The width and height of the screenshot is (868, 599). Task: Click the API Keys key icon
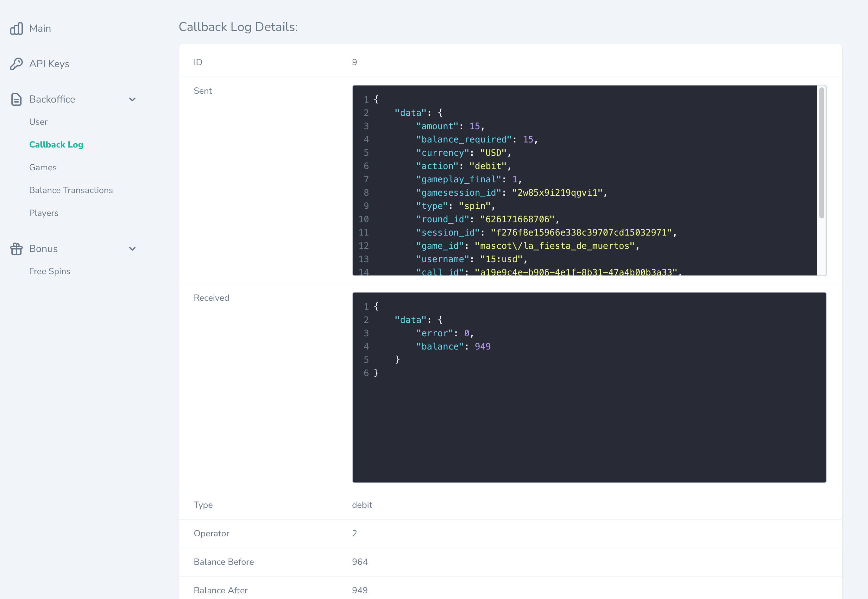[16, 64]
